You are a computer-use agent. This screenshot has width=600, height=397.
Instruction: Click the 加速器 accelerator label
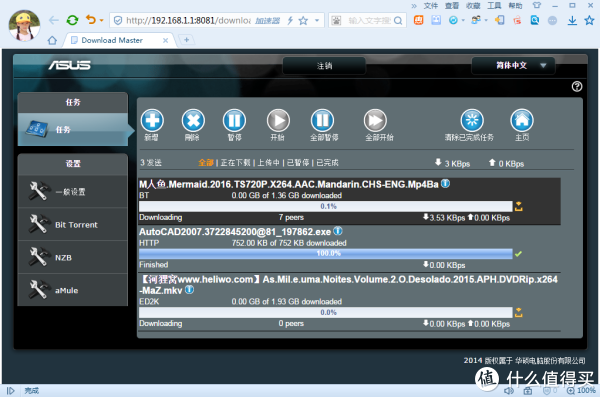coord(267,21)
